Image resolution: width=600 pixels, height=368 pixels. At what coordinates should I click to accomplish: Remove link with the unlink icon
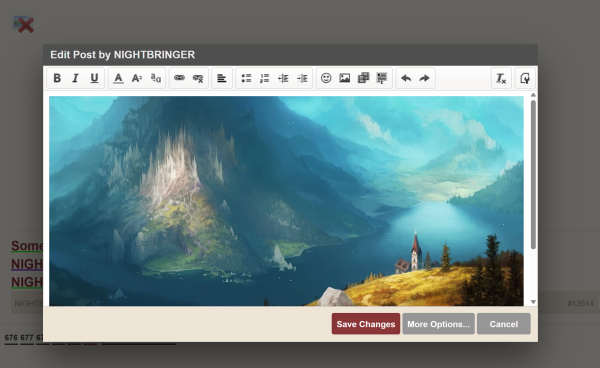[198, 78]
